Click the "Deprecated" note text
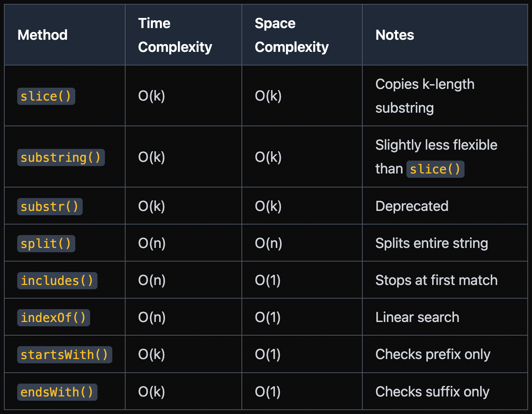 click(x=411, y=206)
